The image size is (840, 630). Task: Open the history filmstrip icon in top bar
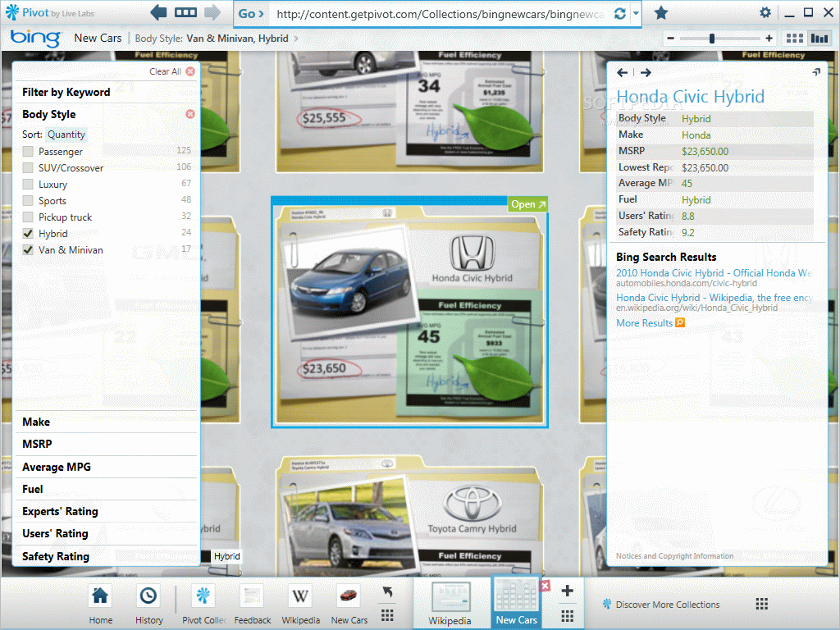coord(185,12)
